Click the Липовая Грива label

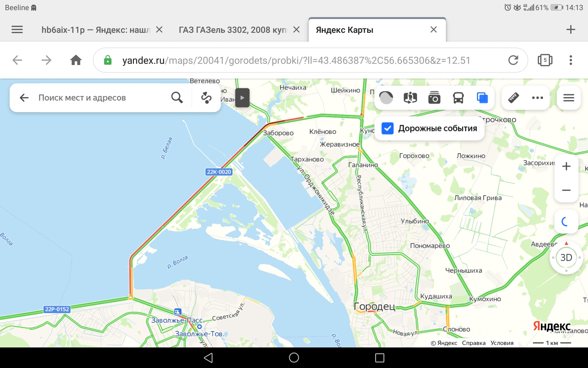478,198
